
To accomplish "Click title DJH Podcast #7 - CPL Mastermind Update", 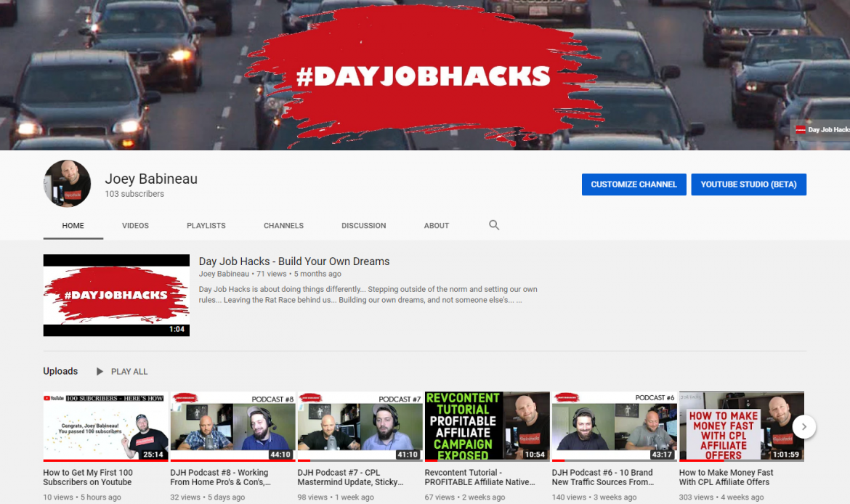I will click(x=350, y=477).
